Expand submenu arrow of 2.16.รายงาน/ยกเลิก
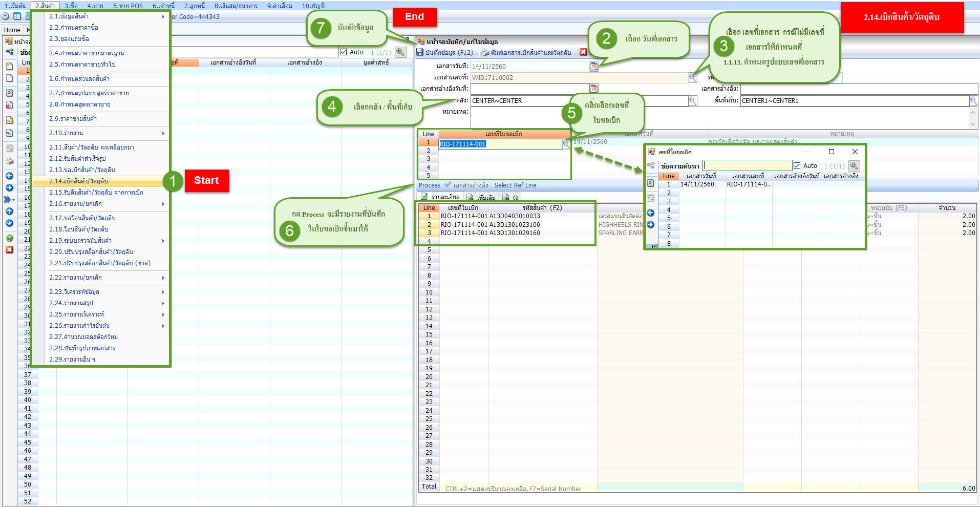This screenshot has width=980, height=507. click(163, 204)
